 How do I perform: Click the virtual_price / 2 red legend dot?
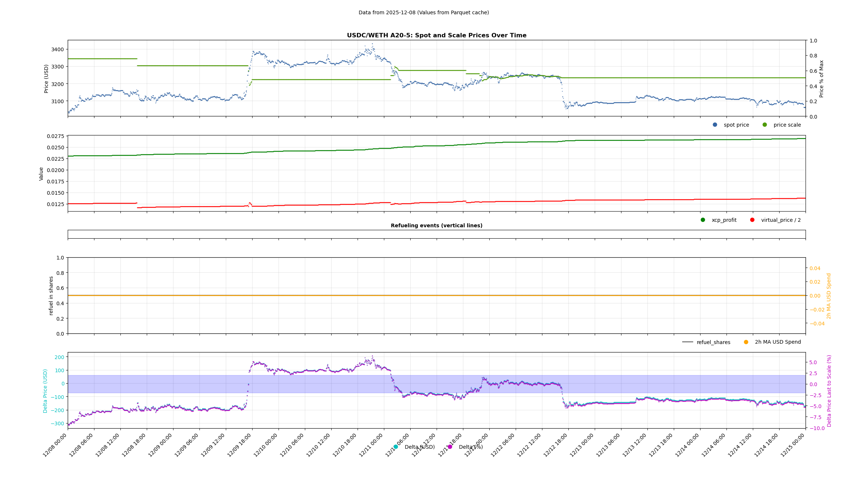pos(752,220)
